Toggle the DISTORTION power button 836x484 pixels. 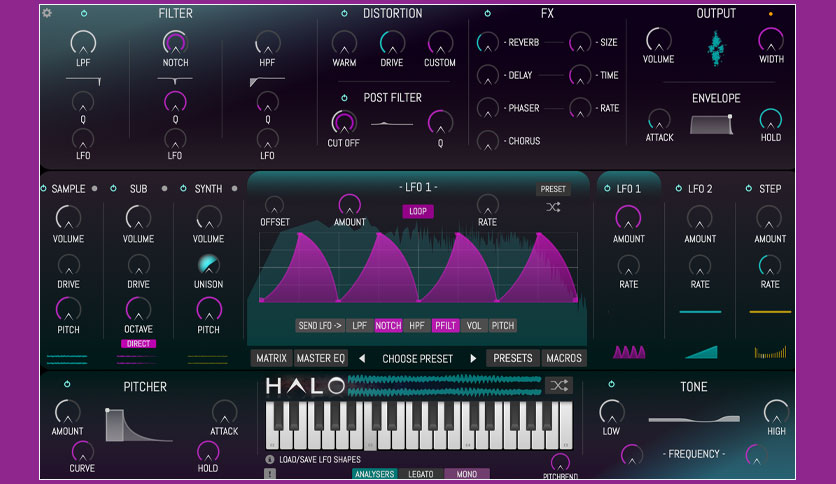tap(344, 13)
